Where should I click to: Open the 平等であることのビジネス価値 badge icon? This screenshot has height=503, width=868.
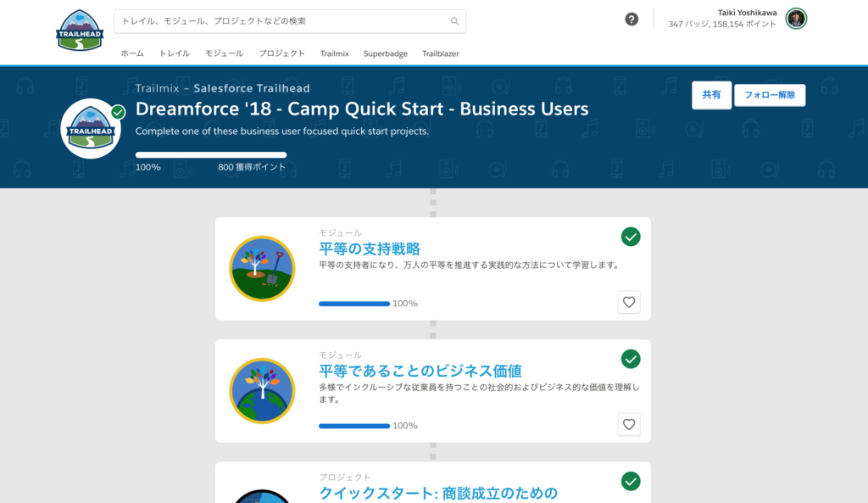click(x=263, y=391)
